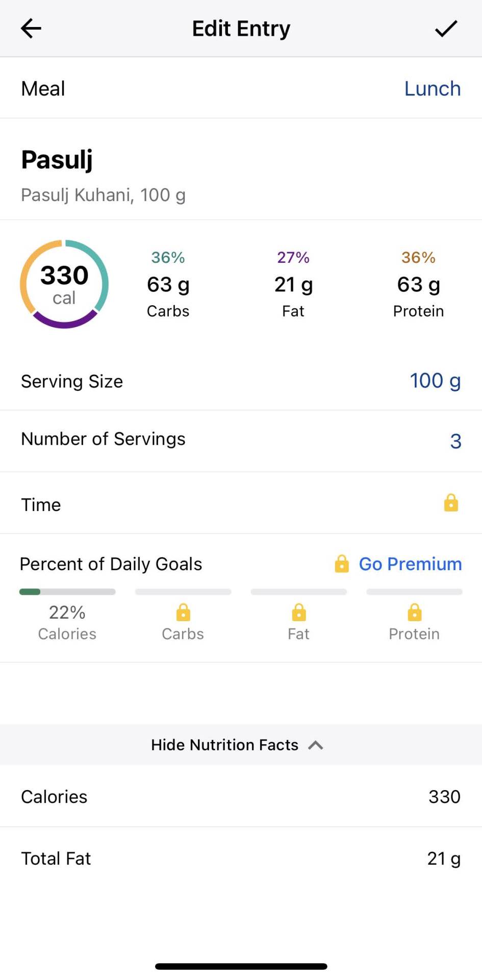Screen dimensions: 482x980
Task: Tap the lock icon above Carbs goal
Action: 183,612
